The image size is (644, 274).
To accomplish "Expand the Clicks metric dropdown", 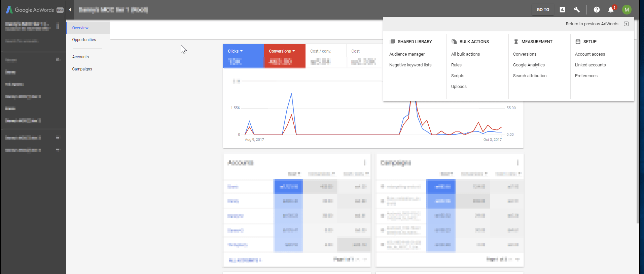I will coord(235,51).
